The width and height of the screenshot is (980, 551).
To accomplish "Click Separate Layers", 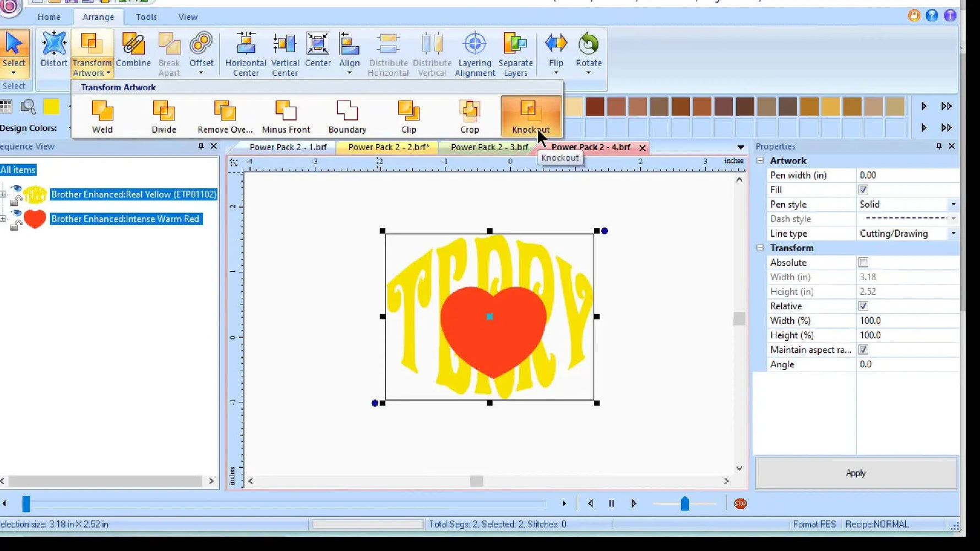I will click(515, 54).
